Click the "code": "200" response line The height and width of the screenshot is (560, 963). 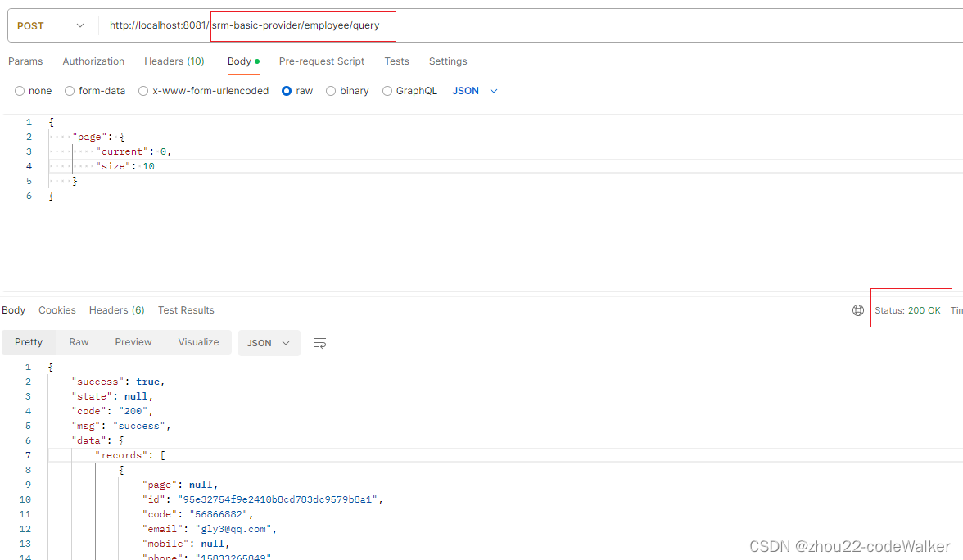111,411
